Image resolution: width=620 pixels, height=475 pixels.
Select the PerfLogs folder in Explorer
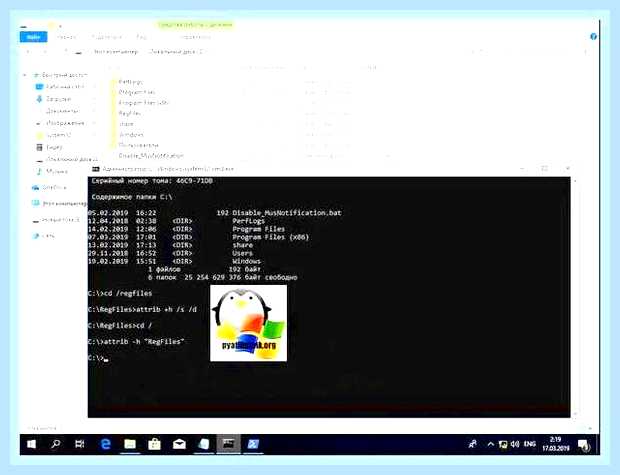coord(126,82)
